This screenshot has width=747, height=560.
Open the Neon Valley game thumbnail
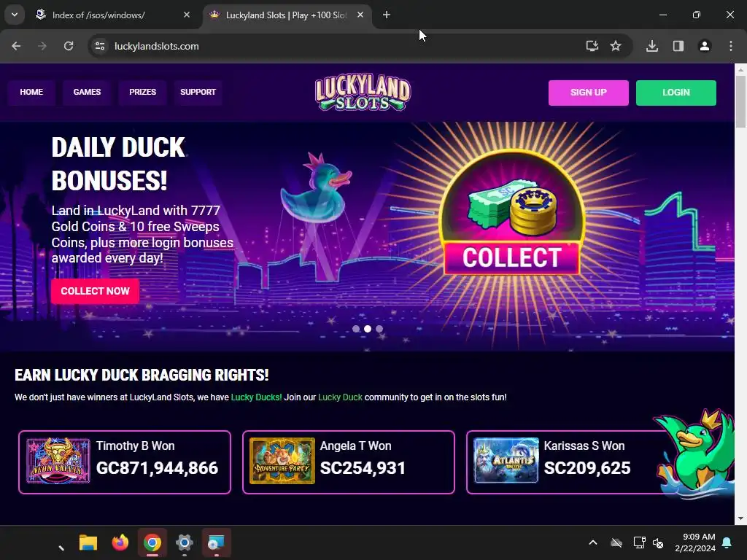(58, 461)
